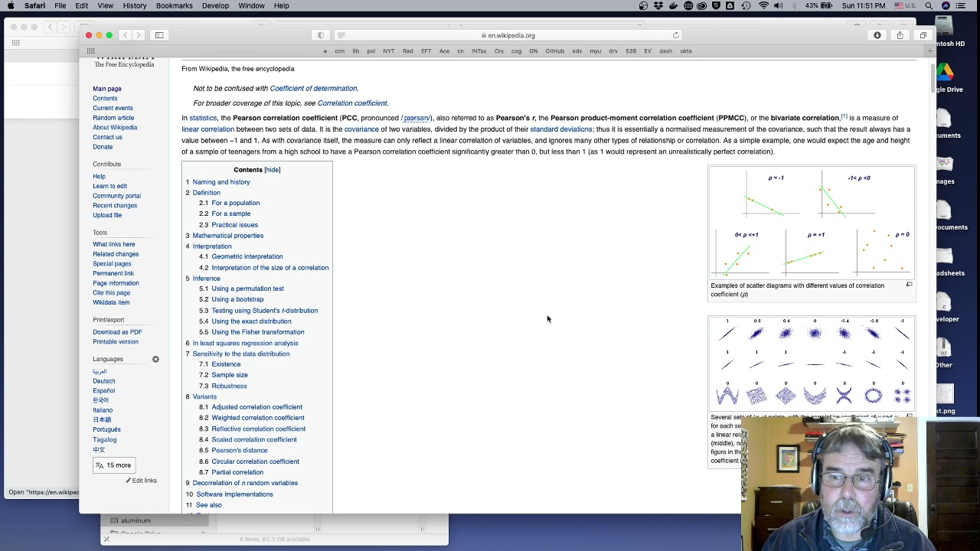Click 'Random article' in the sidebar
Image resolution: width=980 pixels, height=551 pixels.
[x=113, y=118]
